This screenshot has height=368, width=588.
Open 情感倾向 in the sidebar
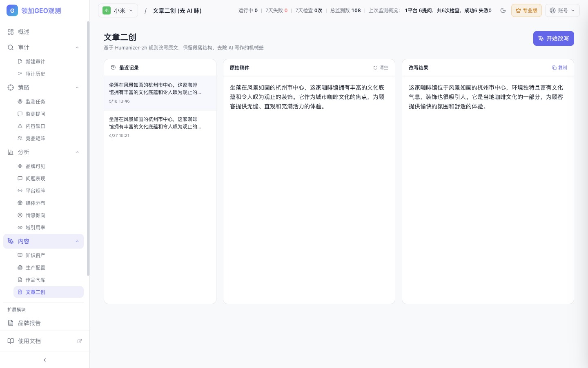coord(48,215)
